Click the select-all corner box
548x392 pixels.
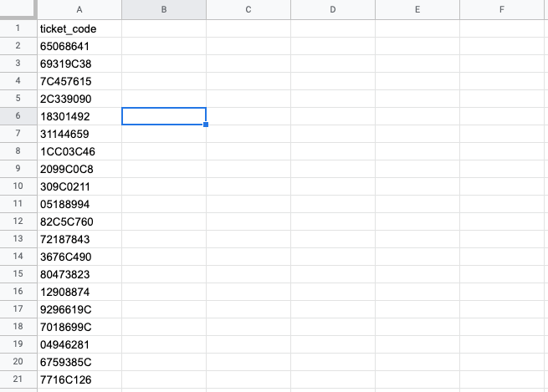(x=18, y=9)
